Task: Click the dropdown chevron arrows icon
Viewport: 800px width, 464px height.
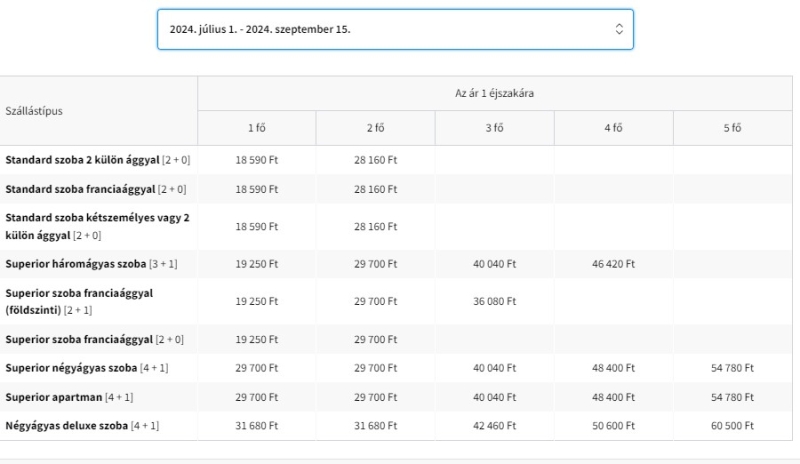Action: click(x=618, y=29)
